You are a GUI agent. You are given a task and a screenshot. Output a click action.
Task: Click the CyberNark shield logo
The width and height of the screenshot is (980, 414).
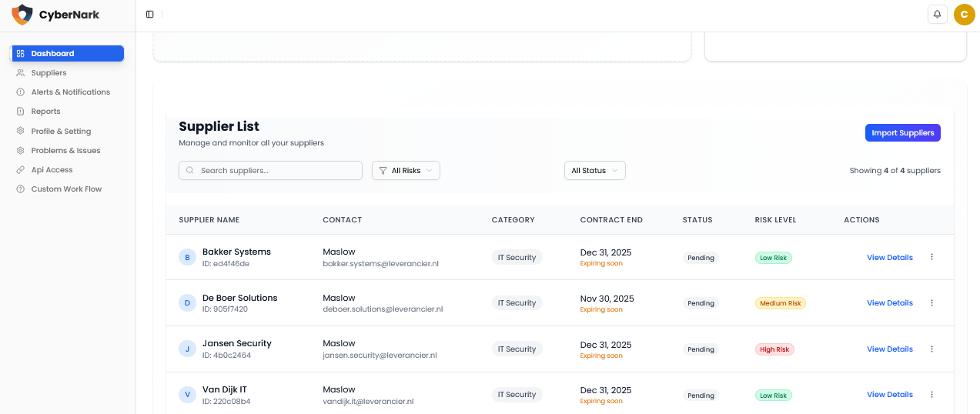point(22,15)
